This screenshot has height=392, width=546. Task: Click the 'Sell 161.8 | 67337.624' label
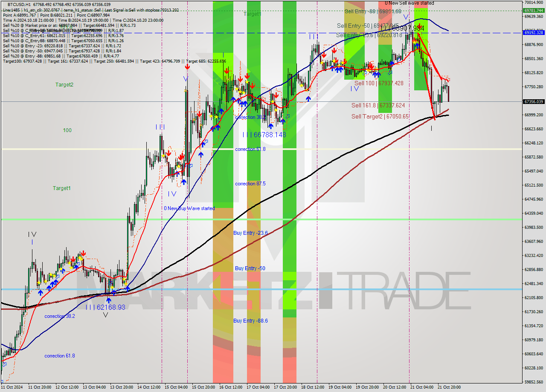click(x=378, y=105)
